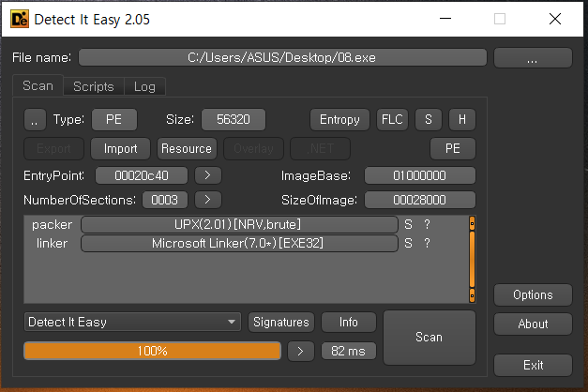The height and width of the screenshot is (392, 588).
Task: Open Options
Action: [x=533, y=294]
